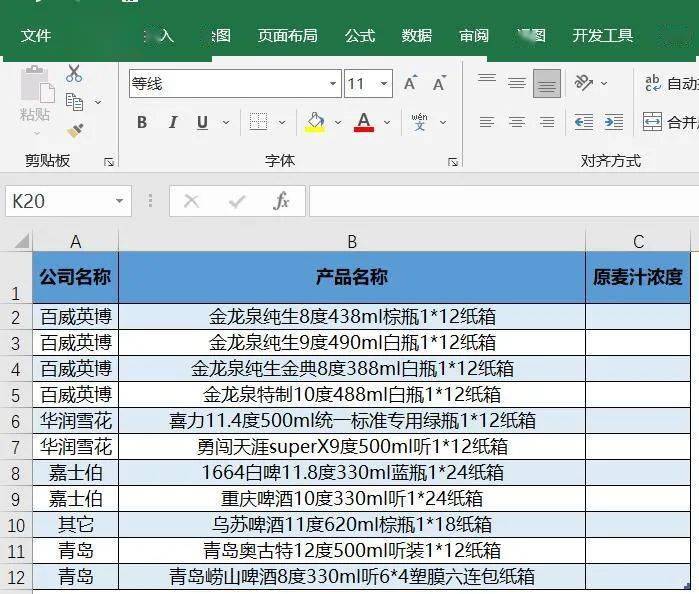The image size is (699, 594).
Task: Align text to middle vertically
Action: pyautogui.click(x=517, y=83)
